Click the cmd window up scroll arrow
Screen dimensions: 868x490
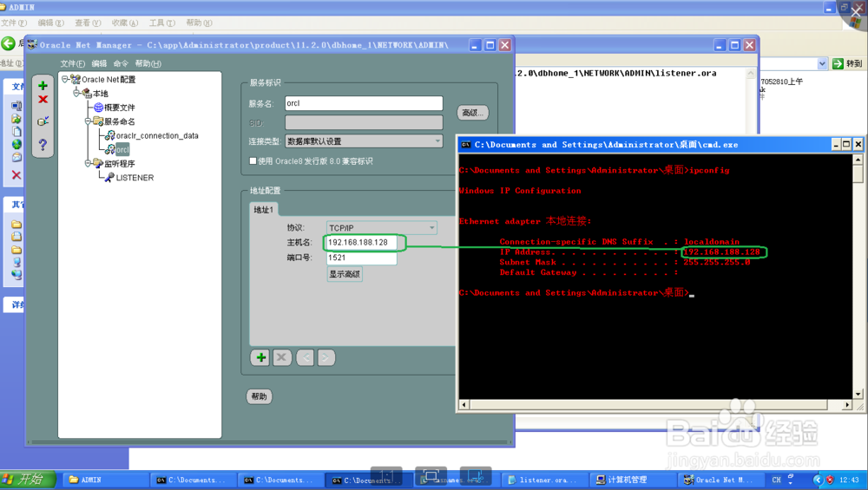coord(858,160)
